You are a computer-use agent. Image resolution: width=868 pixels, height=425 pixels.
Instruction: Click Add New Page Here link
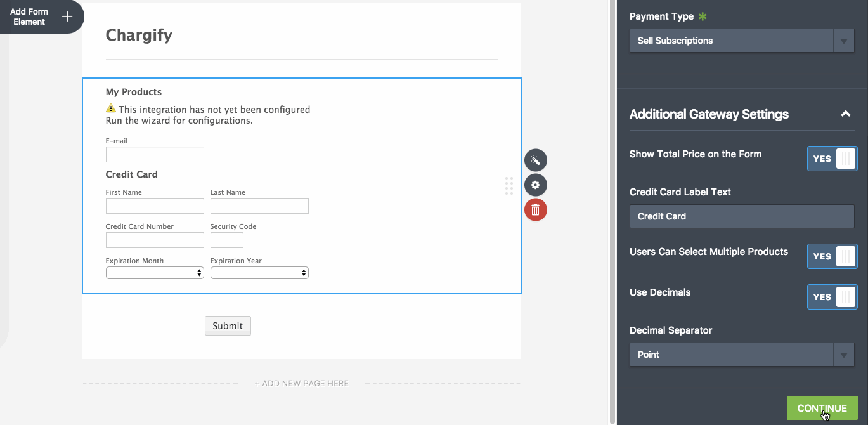pos(302,383)
